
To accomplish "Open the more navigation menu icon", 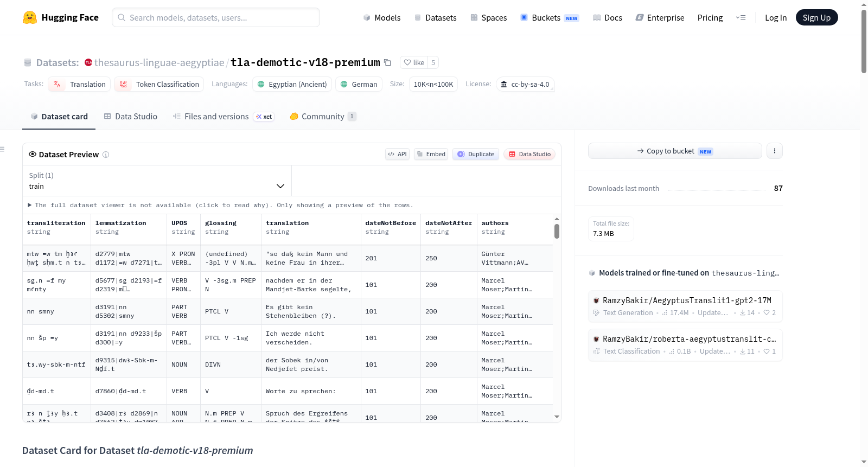I will click(741, 17).
